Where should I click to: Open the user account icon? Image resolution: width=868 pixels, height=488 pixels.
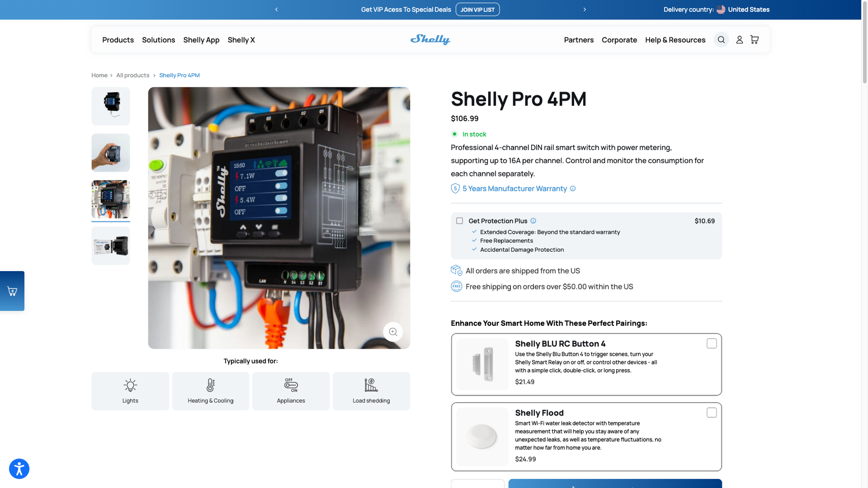740,40
